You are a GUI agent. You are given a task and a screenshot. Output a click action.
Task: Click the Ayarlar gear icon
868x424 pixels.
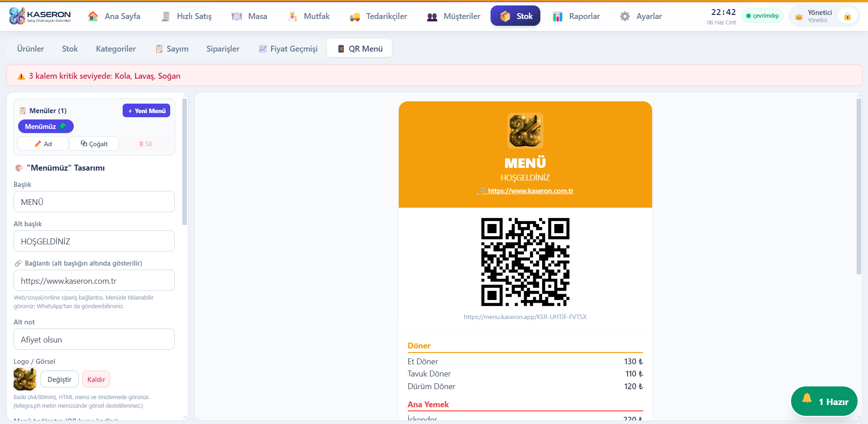[625, 16]
